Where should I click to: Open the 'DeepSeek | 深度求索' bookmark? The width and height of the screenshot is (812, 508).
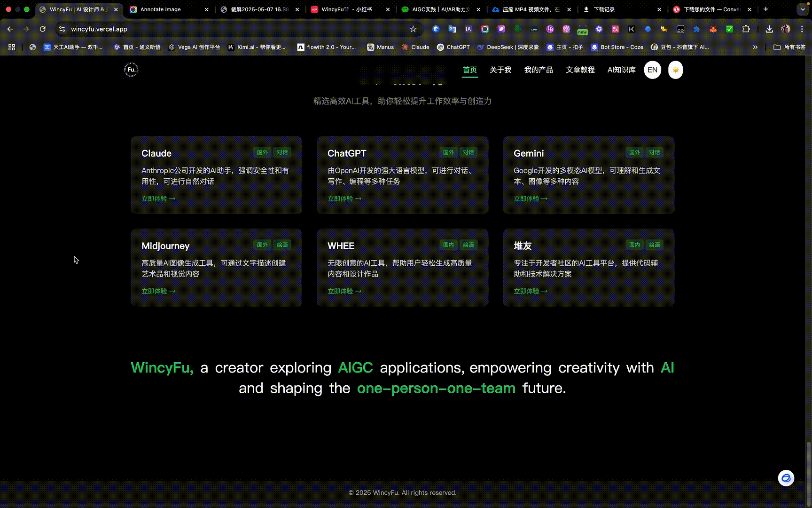[x=508, y=47]
